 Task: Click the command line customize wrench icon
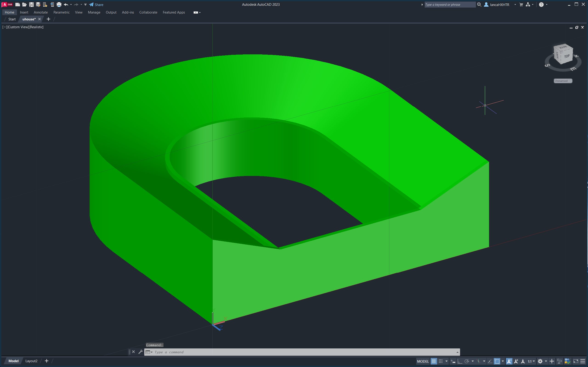click(140, 352)
